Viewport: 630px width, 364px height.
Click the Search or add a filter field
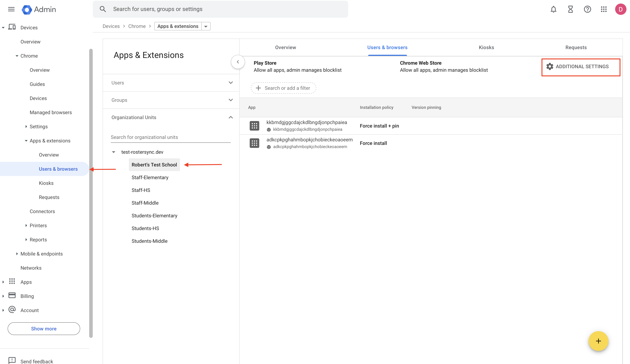pos(283,88)
